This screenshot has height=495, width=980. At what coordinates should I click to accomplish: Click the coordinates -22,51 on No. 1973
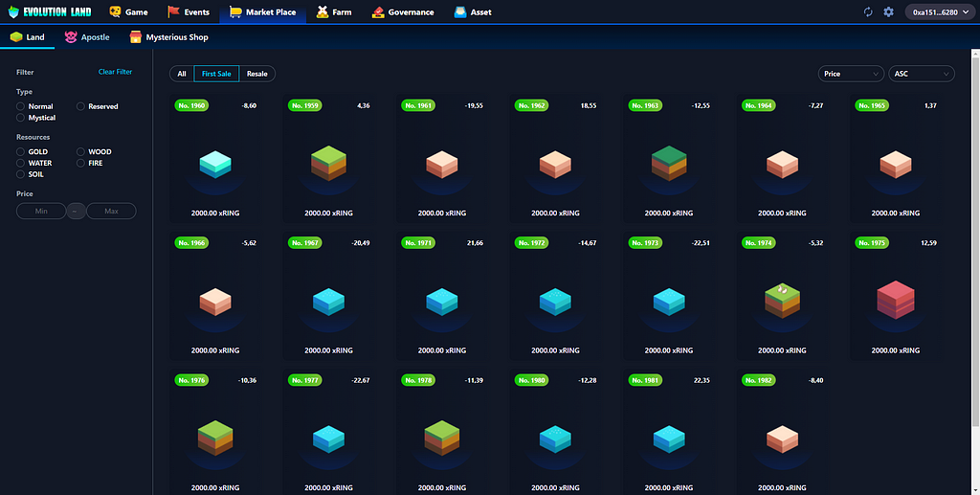coord(700,243)
